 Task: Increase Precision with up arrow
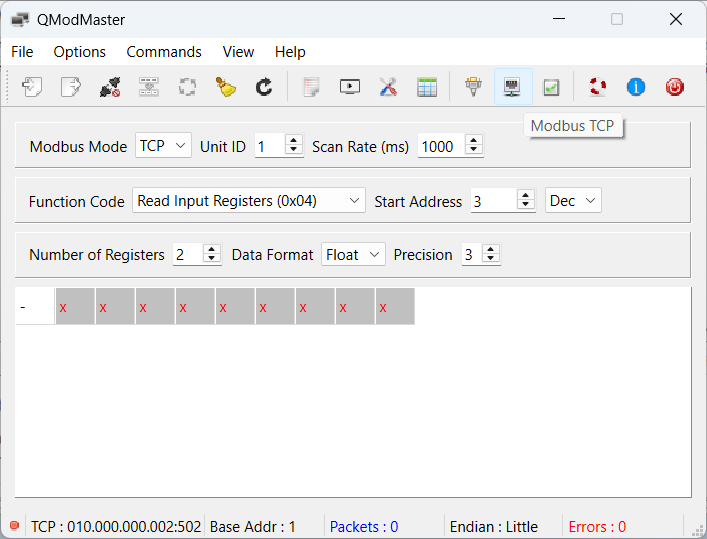tap(491, 249)
